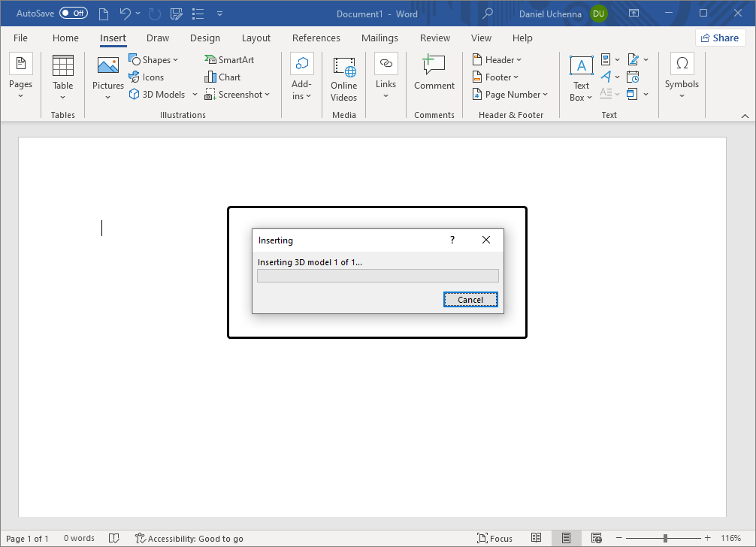This screenshot has height=547, width=756.
Task: Insert Date & Time
Action: (634, 77)
